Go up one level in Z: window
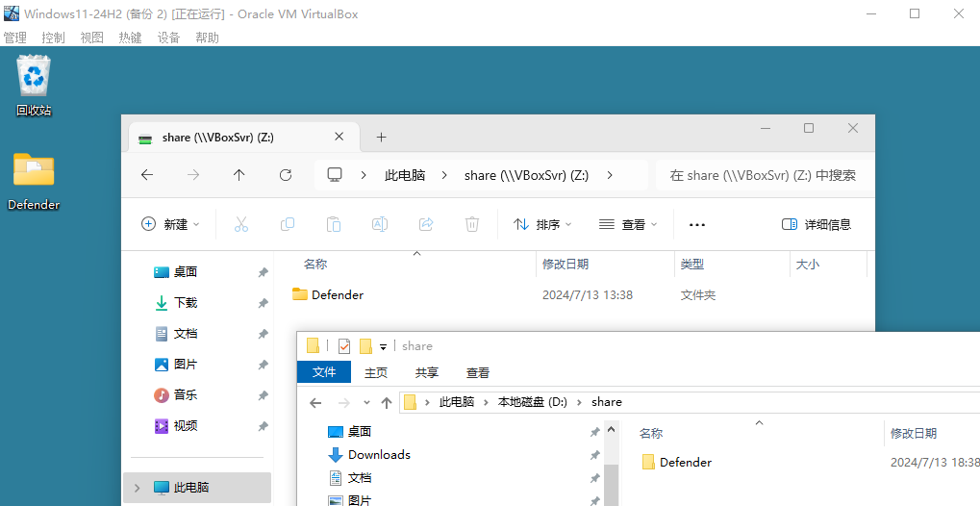The height and width of the screenshot is (506, 980). tap(239, 175)
